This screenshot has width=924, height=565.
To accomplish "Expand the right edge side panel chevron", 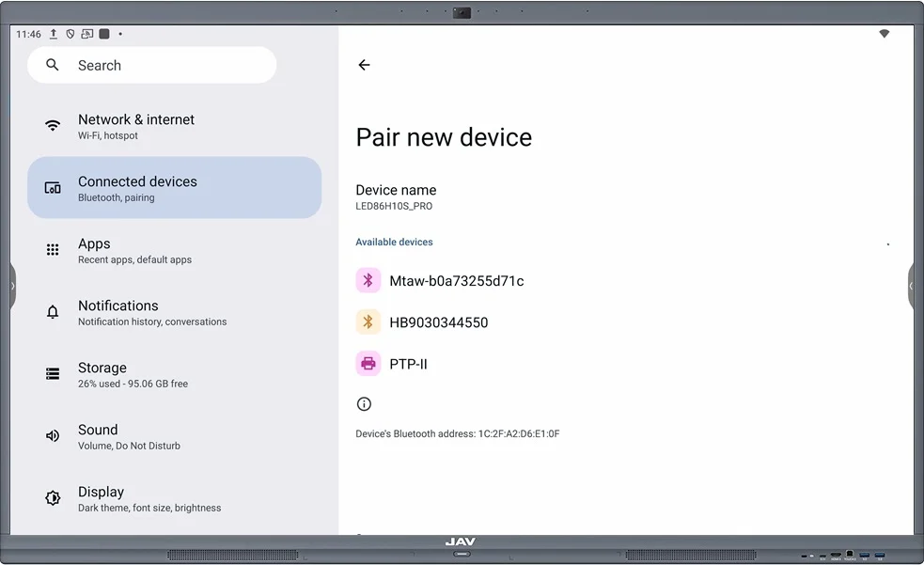I will (911, 286).
